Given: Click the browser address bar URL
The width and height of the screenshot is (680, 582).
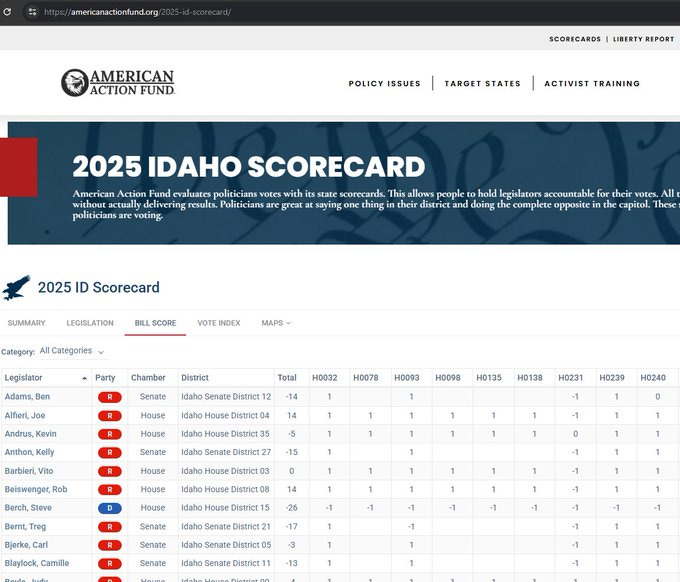Looking at the screenshot, I should coord(137,12).
